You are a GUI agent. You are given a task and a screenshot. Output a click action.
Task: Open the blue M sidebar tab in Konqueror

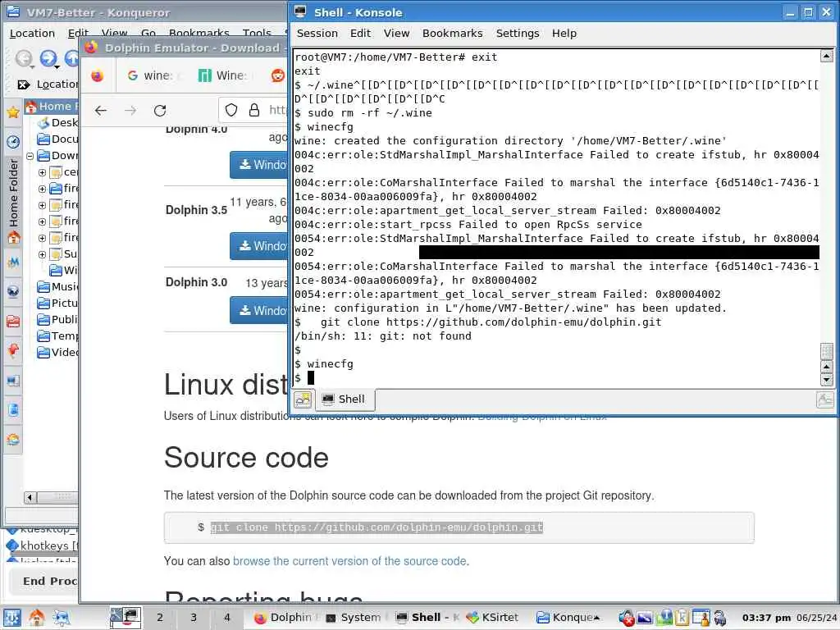(13, 262)
